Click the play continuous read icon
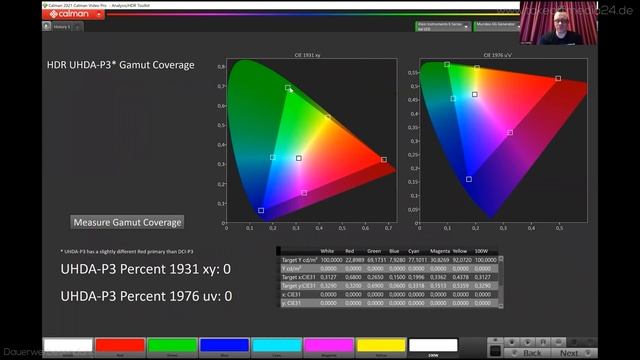 [527, 342]
